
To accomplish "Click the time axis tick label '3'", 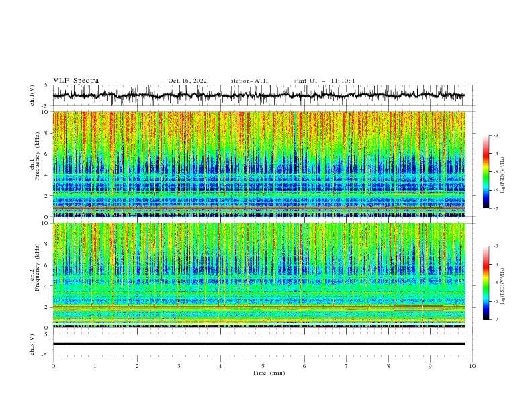I will pos(179,366).
